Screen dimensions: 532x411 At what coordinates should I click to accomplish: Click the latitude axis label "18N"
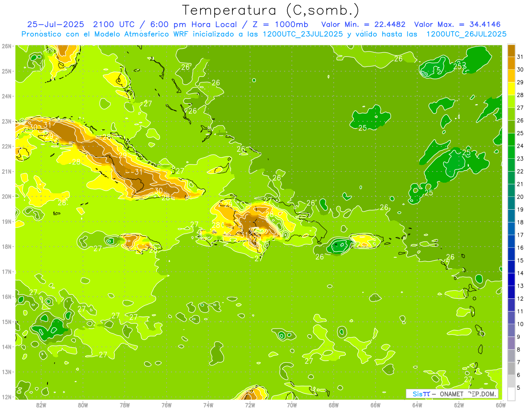coord(6,247)
